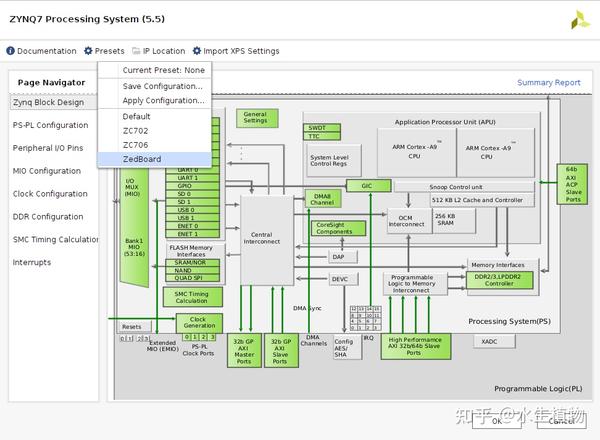Open the Summary Report link
The height and width of the screenshot is (440, 600).
click(x=549, y=83)
